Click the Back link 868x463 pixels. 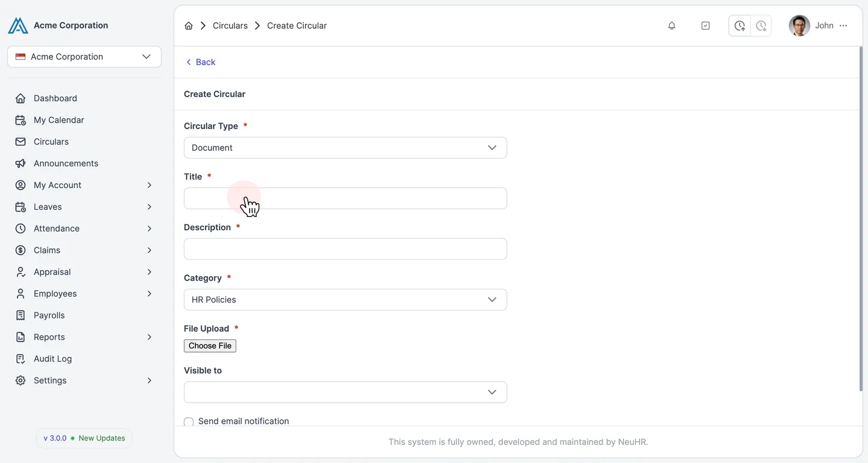pyautogui.click(x=200, y=62)
